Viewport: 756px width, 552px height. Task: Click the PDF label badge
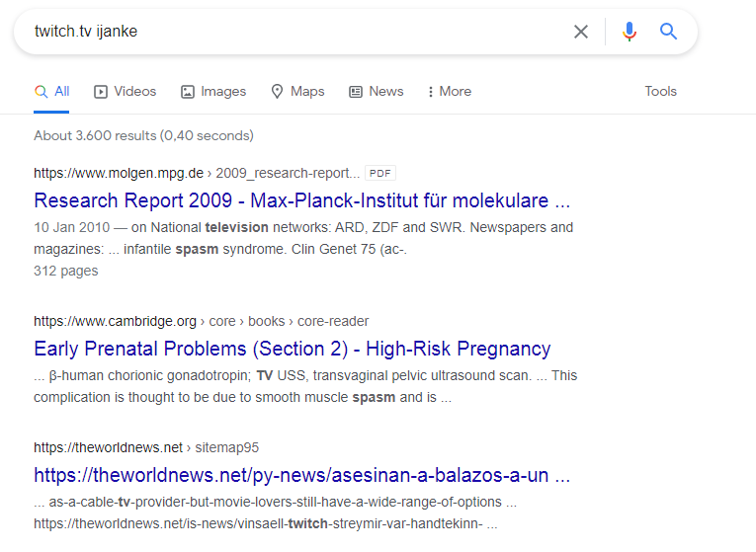[380, 173]
